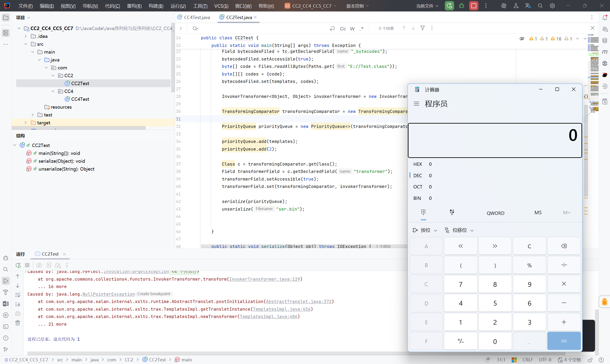Open the IDE settings gear icon
This screenshot has width=610, height=364.
click(552, 6)
